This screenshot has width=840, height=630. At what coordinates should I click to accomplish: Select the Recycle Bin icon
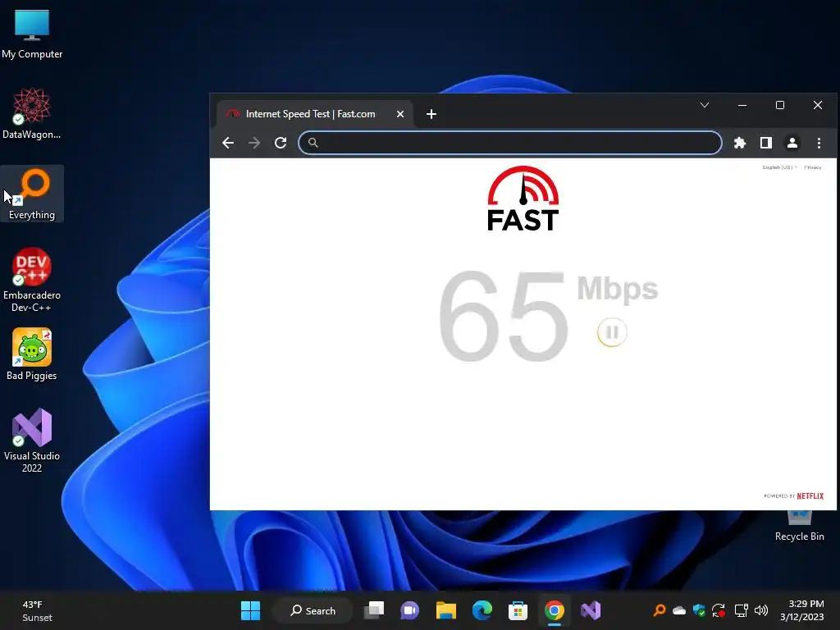pos(799,527)
